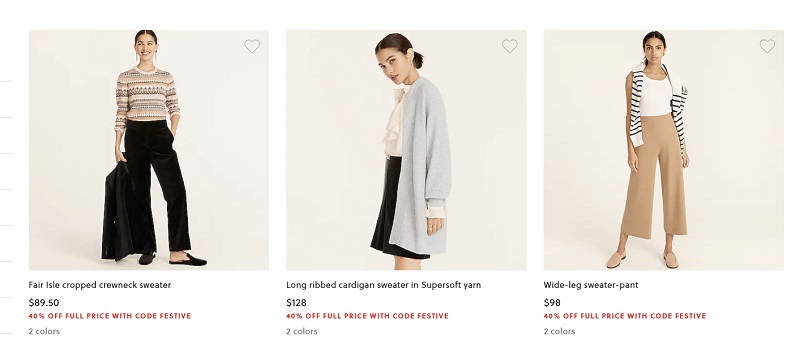Click the FESTIVE 40% off promo under the $98 price
Viewport: 800px width, 362px height.
pos(625,316)
